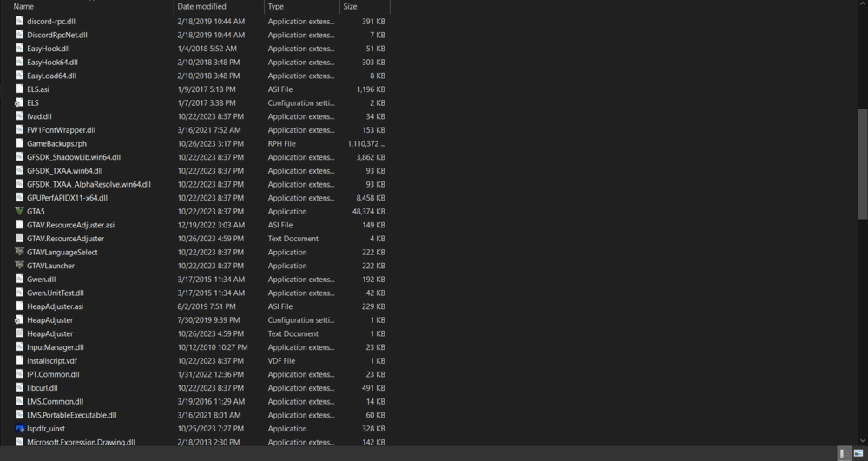This screenshot has height=461, width=868.
Task: Click the 12/19/2022 3:03 AM date cell
Action: pos(211,225)
